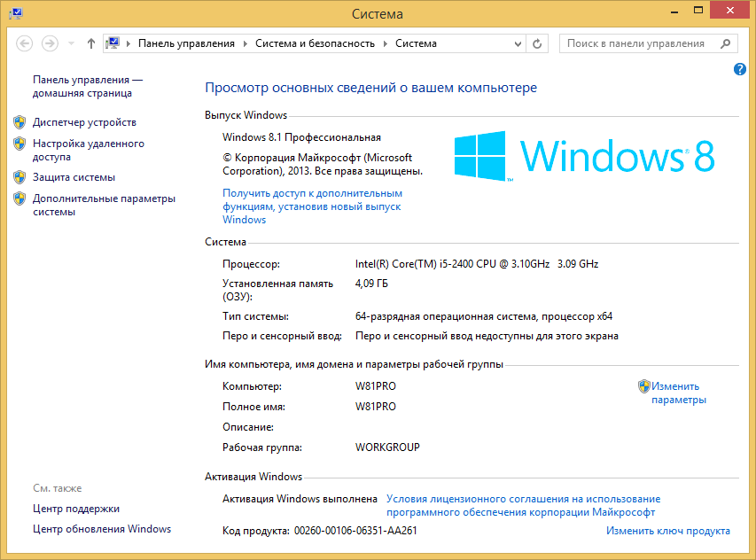Open Microsoft license terms link
Image resolution: width=756 pixels, height=560 pixels.
click(x=523, y=505)
